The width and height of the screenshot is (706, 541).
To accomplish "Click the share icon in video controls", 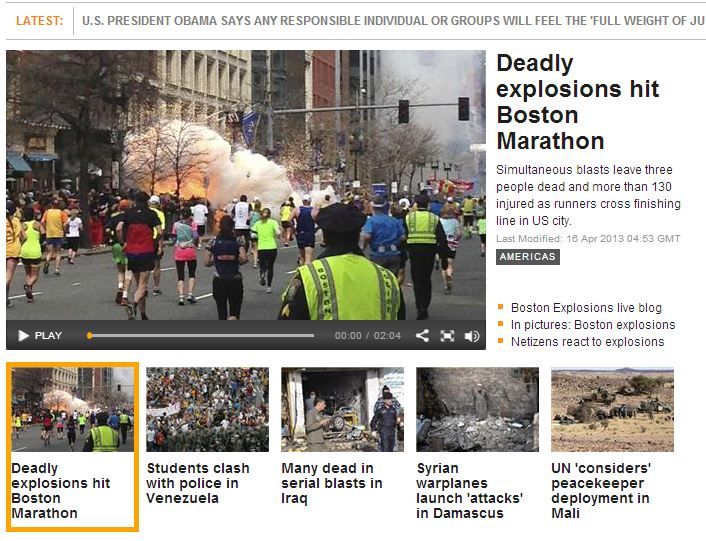I will coord(422,336).
